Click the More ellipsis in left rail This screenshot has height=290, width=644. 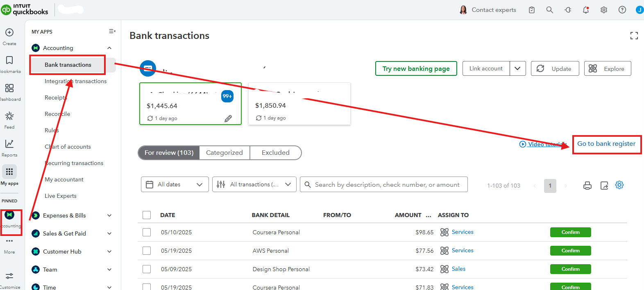pyautogui.click(x=9, y=241)
